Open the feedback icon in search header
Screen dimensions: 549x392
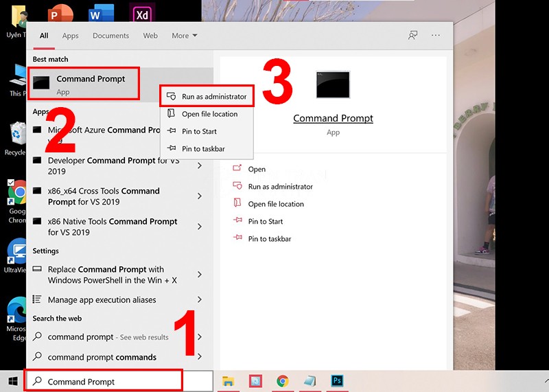412,36
